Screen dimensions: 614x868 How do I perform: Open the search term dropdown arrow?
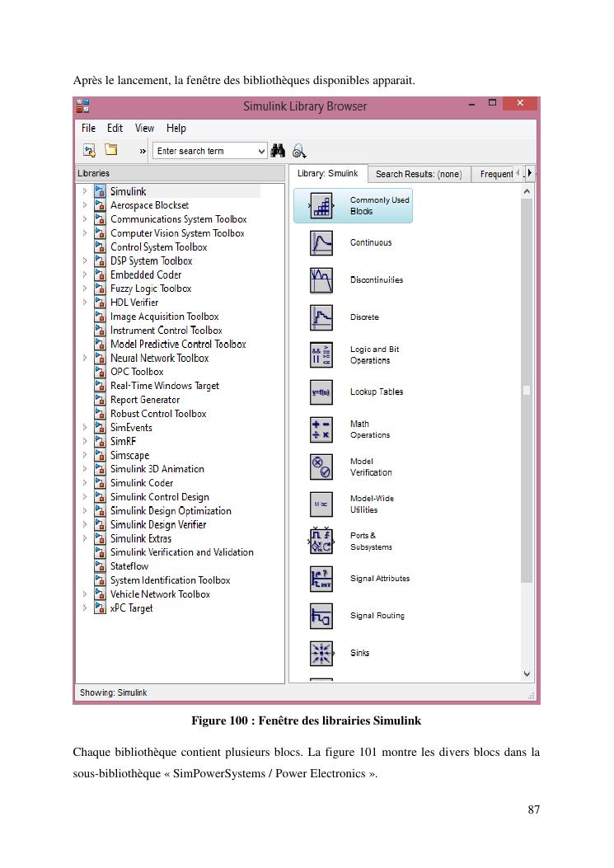coord(262,151)
